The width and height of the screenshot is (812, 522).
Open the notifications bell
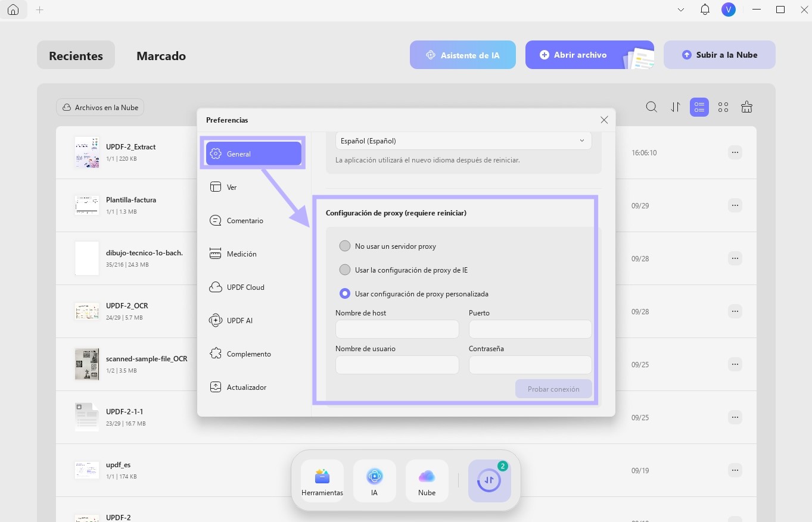705,10
